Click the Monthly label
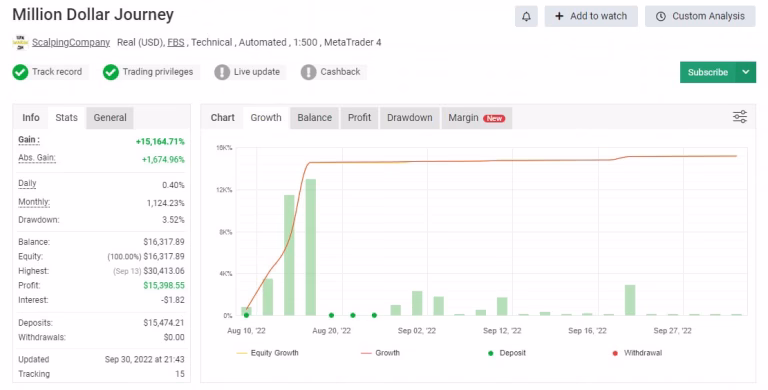Screen dimensions: 768x390 point(34,202)
